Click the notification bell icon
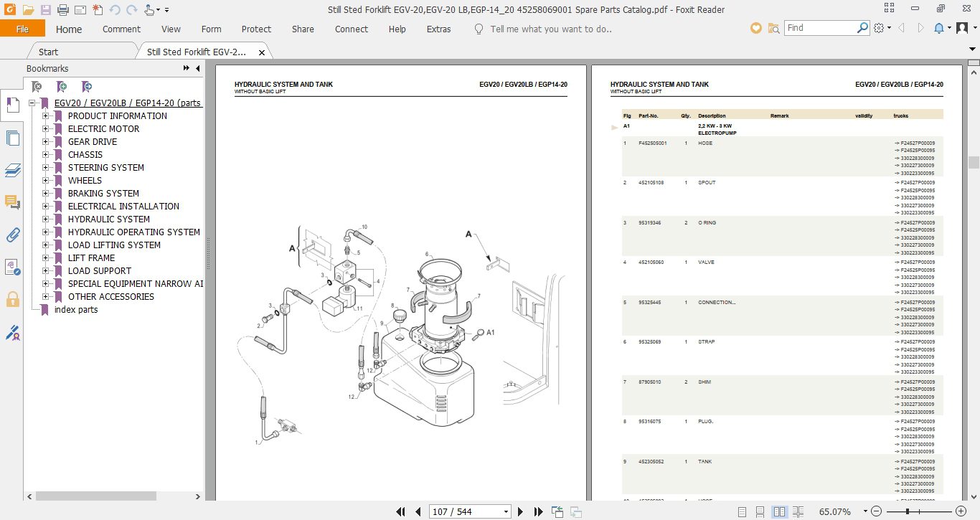The image size is (980, 520). tap(939, 28)
